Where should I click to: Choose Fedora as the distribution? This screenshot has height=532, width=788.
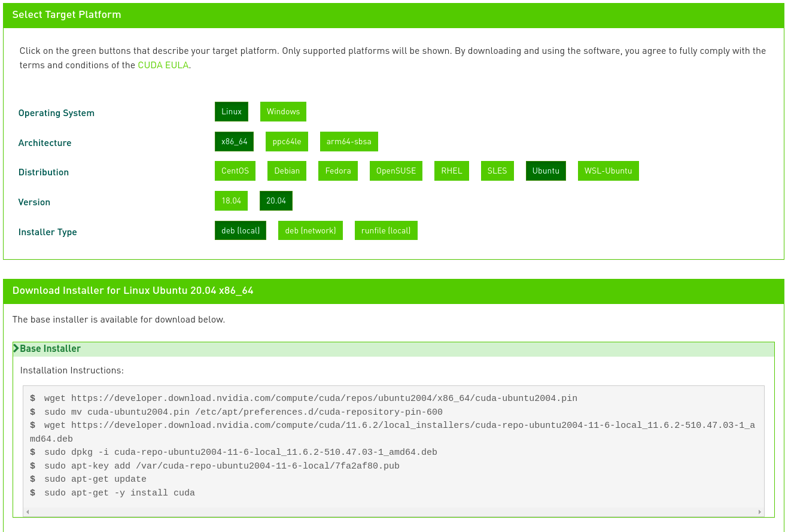click(337, 171)
